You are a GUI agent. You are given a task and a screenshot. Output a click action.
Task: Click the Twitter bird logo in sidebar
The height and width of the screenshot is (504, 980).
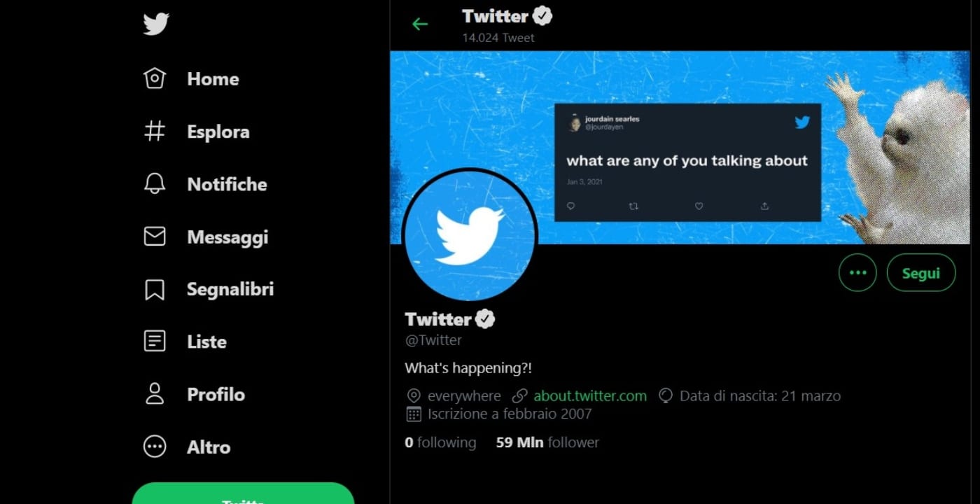click(x=154, y=24)
